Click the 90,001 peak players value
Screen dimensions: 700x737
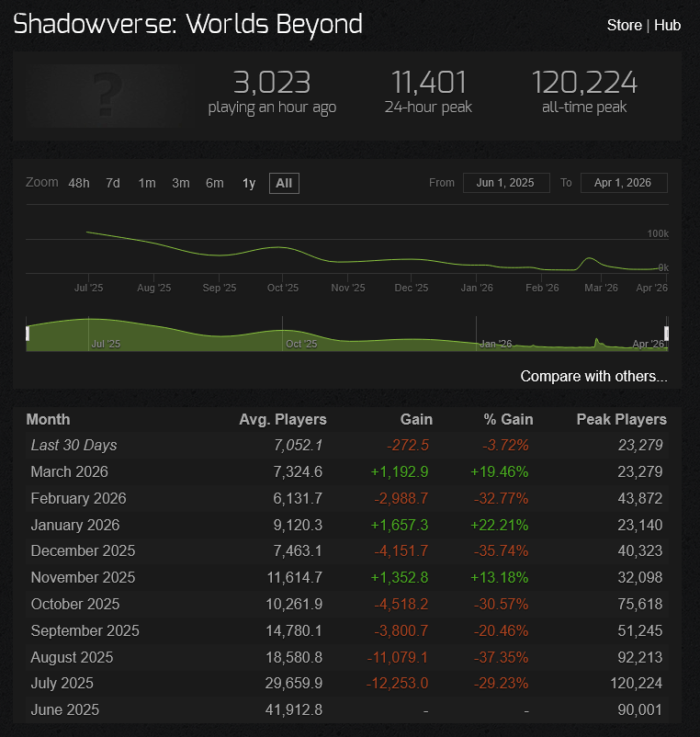pyautogui.click(x=640, y=709)
